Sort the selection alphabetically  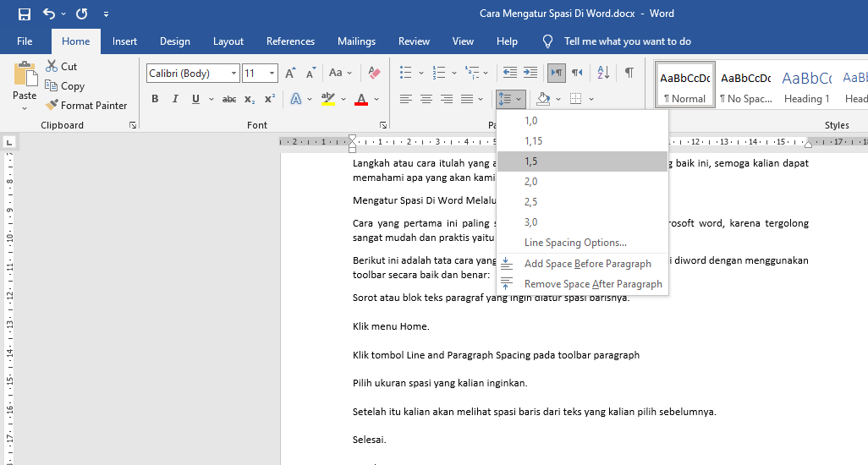[603, 73]
